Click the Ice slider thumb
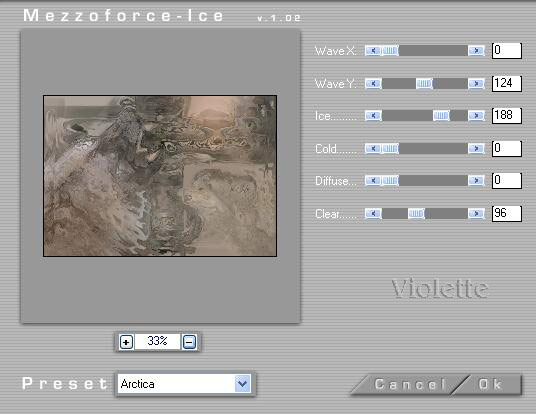Image resolution: width=536 pixels, height=414 pixels. (441, 116)
